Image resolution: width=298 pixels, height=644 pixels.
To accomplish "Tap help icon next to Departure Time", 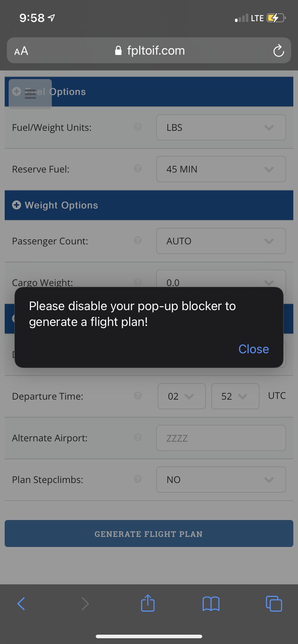I will pyautogui.click(x=137, y=396).
